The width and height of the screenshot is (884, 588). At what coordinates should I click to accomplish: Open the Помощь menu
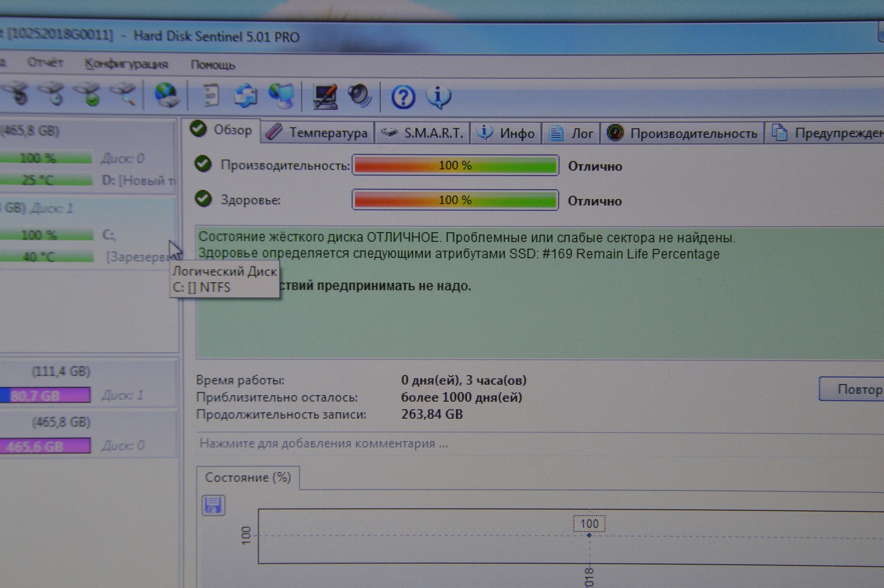[x=213, y=65]
